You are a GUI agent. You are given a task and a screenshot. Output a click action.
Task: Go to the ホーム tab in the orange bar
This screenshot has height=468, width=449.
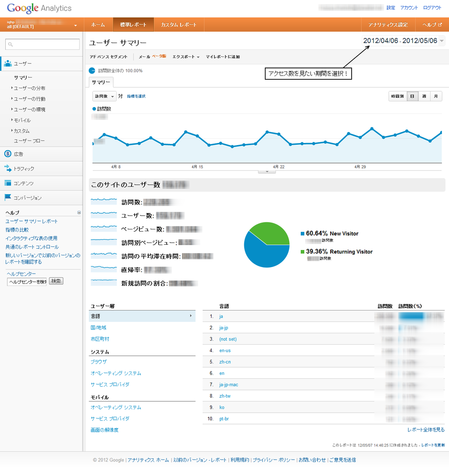pyautogui.click(x=98, y=25)
